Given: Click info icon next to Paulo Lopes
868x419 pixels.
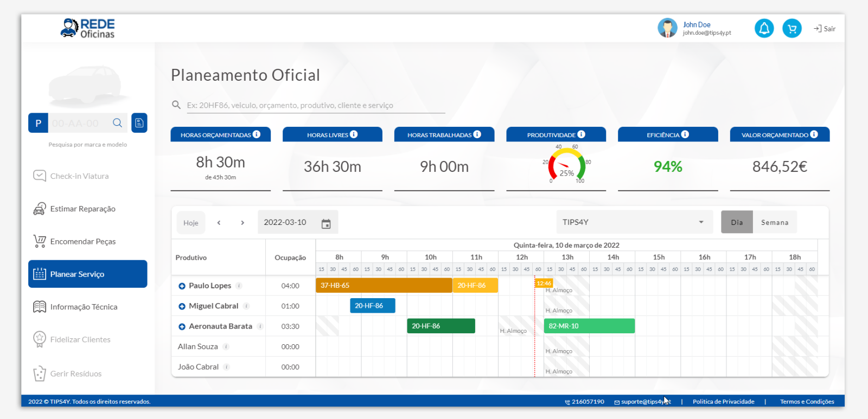Looking at the screenshot, I should pyautogui.click(x=239, y=286).
